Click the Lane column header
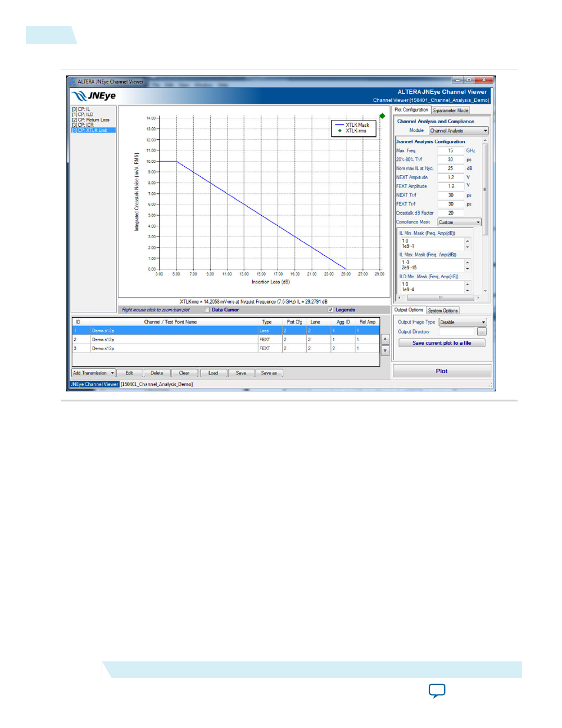The height and width of the screenshot is (728, 562). click(316, 322)
